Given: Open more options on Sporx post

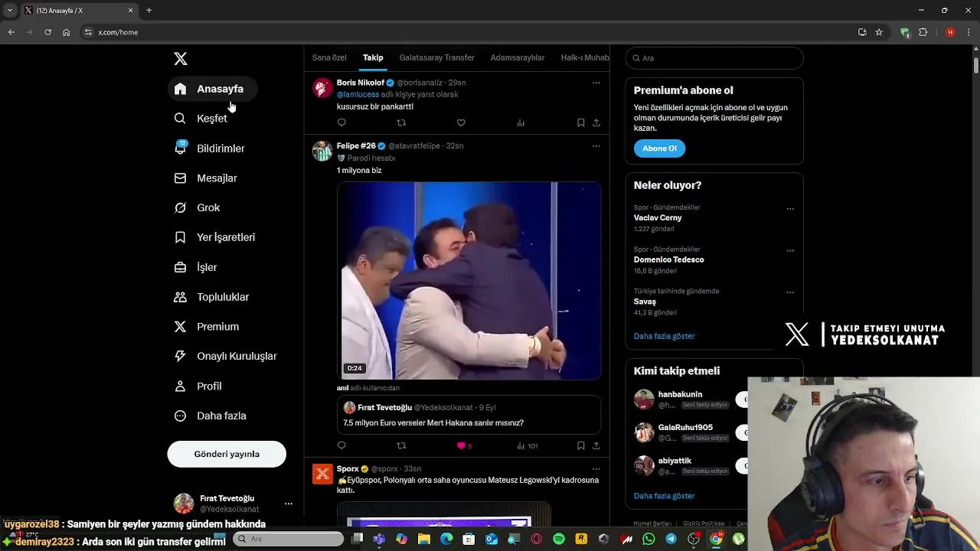Looking at the screenshot, I should click(596, 469).
